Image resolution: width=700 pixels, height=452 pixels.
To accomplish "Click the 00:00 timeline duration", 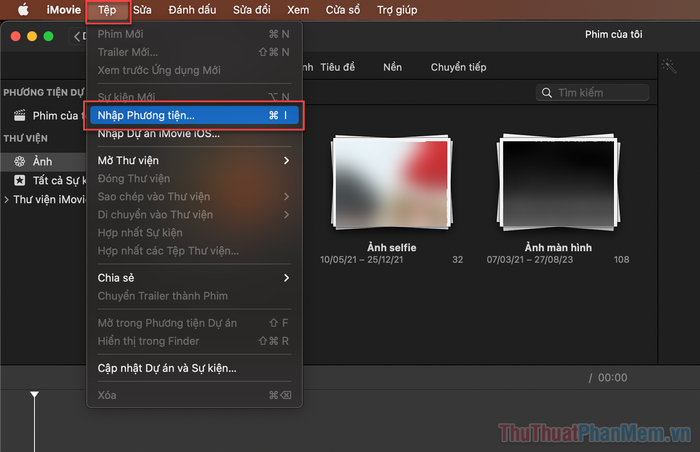I will (612, 378).
